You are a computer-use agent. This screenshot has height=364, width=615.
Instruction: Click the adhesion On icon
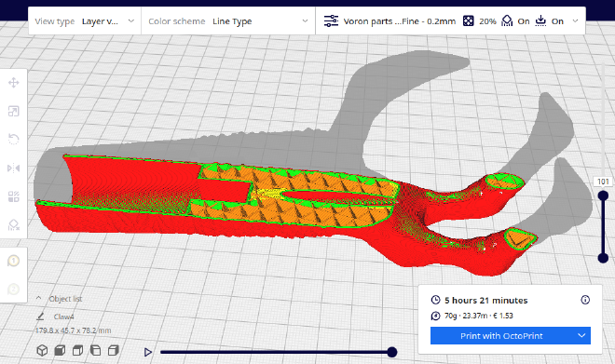540,20
